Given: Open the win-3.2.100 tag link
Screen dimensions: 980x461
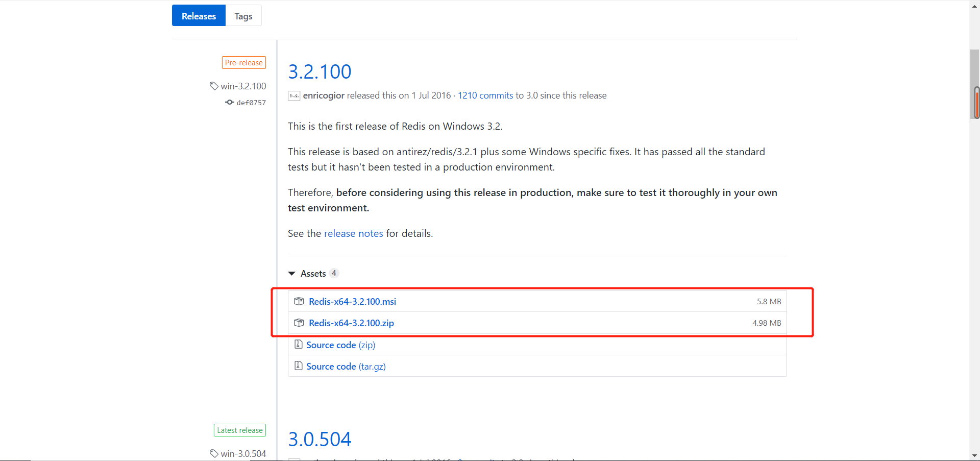Looking at the screenshot, I should click(x=243, y=86).
